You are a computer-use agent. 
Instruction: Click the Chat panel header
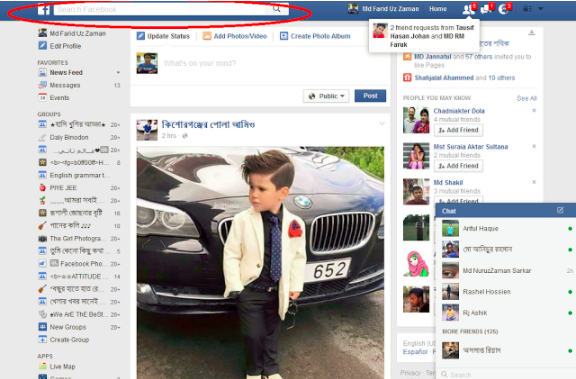[505, 211]
